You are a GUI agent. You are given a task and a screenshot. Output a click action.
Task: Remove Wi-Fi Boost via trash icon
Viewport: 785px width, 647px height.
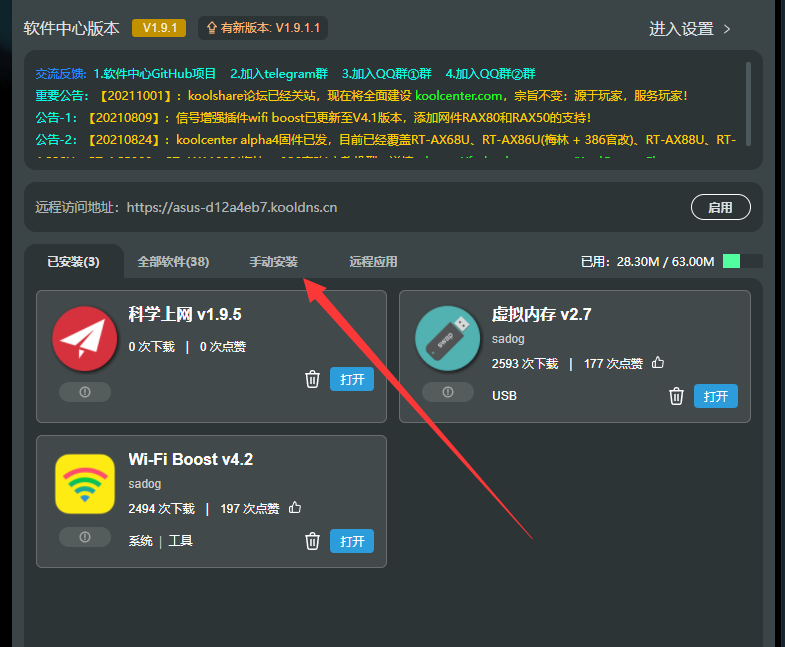click(312, 541)
